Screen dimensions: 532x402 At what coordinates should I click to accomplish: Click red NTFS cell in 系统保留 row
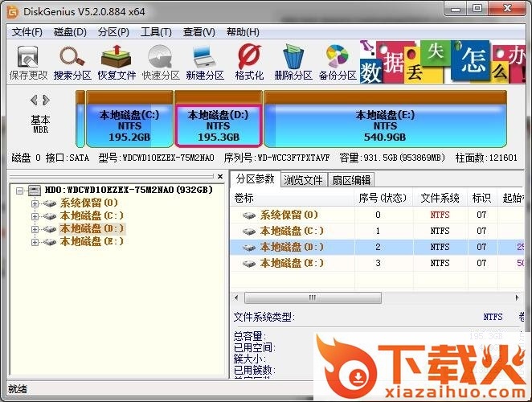pyautogui.click(x=440, y=215)
